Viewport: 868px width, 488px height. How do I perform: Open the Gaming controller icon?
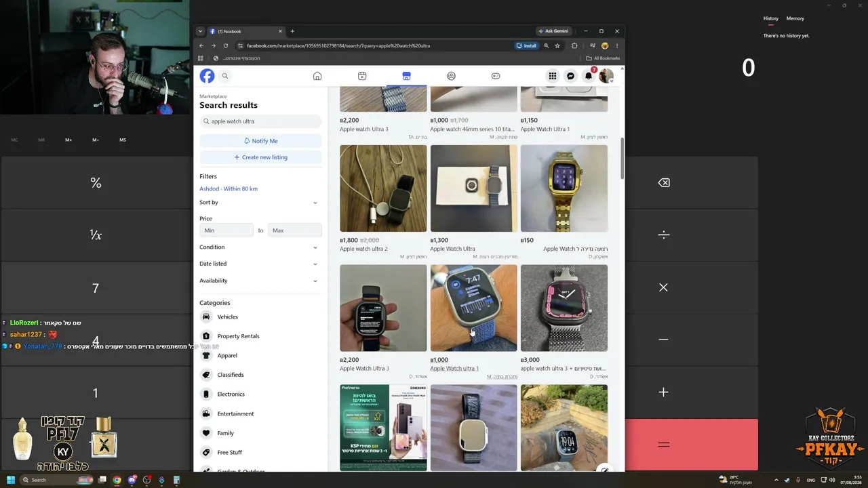(496, 76)
